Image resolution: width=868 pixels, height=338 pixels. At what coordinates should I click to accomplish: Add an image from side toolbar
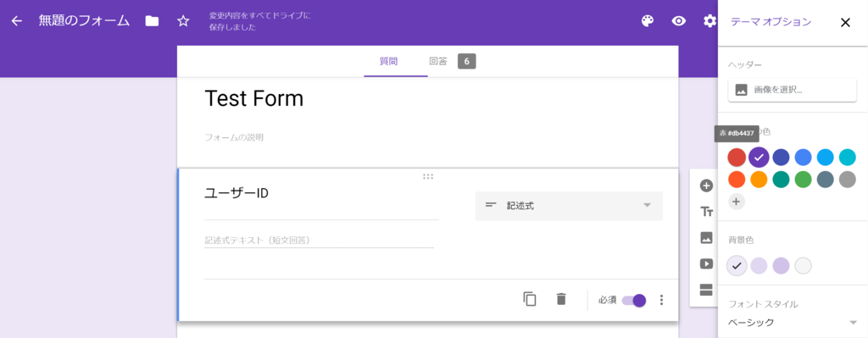coord(706,238)
